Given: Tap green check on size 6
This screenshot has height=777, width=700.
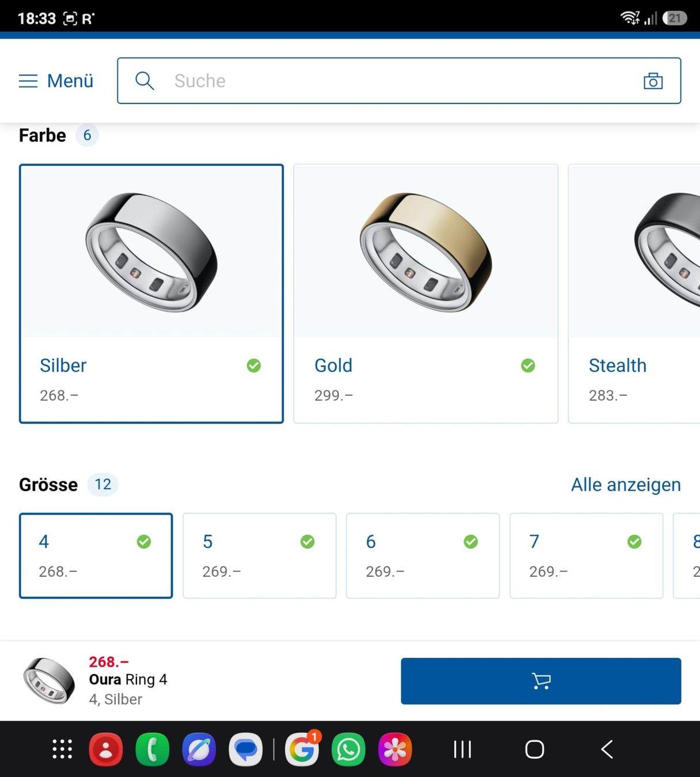Looking at the screenshot, I should point(471,542).
